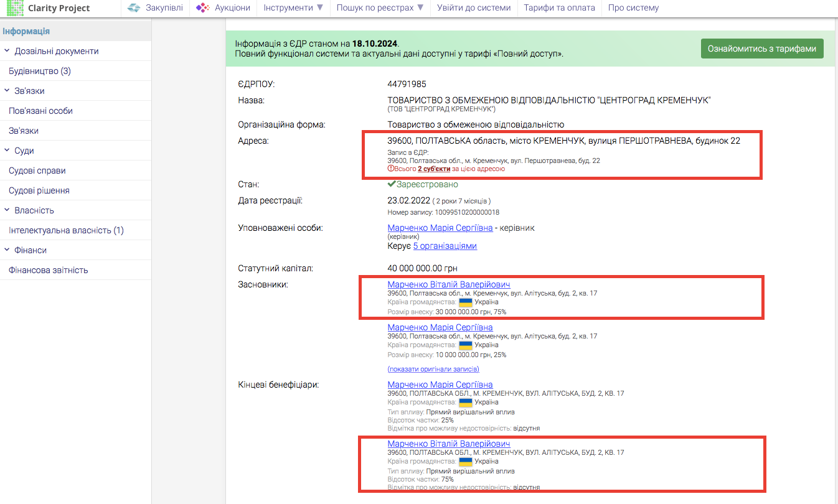Click the green checkmark next to Зареєстровано

pos(392,184)
